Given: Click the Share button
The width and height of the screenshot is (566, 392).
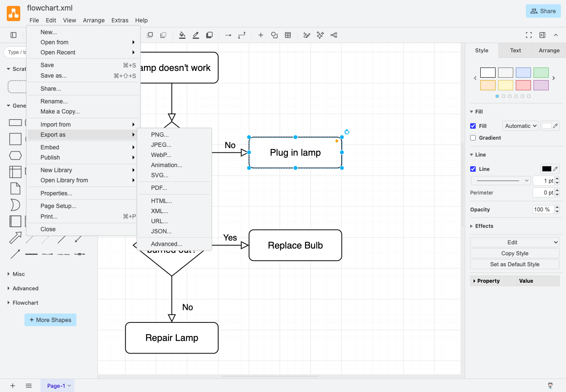Looking at the screenshot, I should 543,11.
